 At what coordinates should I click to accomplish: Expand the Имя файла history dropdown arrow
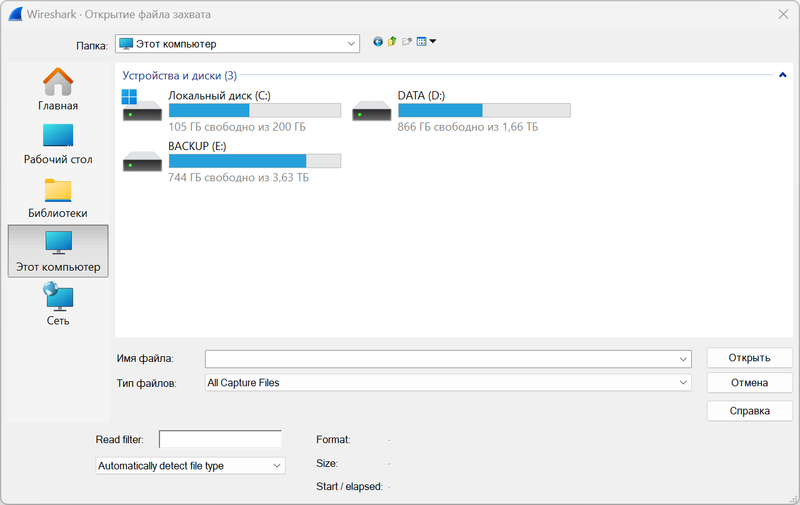click(x=683, y=359)
